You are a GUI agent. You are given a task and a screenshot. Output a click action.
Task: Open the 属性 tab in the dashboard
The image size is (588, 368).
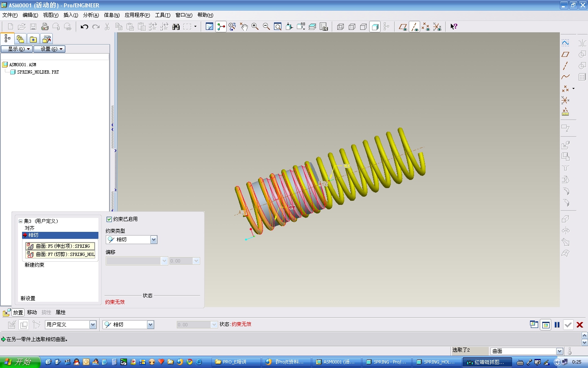pos(60,312)
